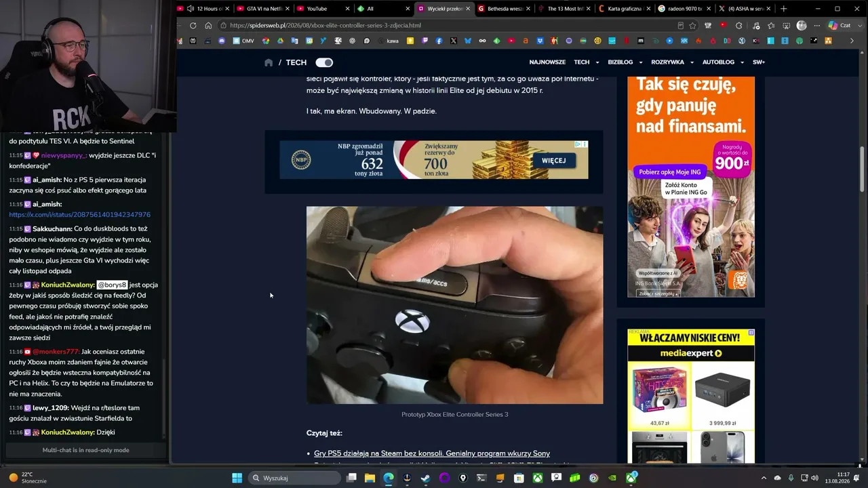Open the 'kawa' bookmark
This screenshot has height=488, width=868.
(388, 41)
